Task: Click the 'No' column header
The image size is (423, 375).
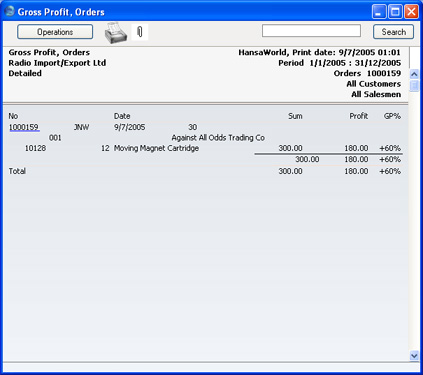Action: (x=13, y=116)
